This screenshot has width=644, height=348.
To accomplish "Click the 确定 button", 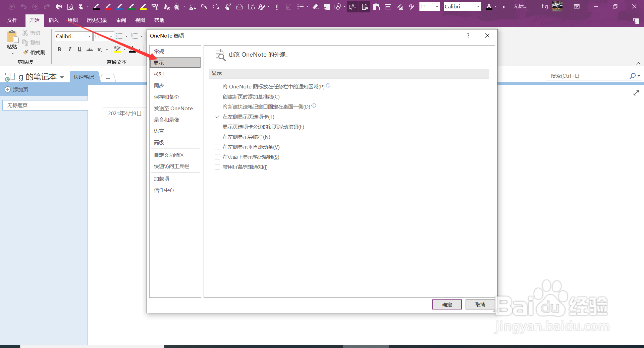I will pyautogui.click(x=447, y=304).
